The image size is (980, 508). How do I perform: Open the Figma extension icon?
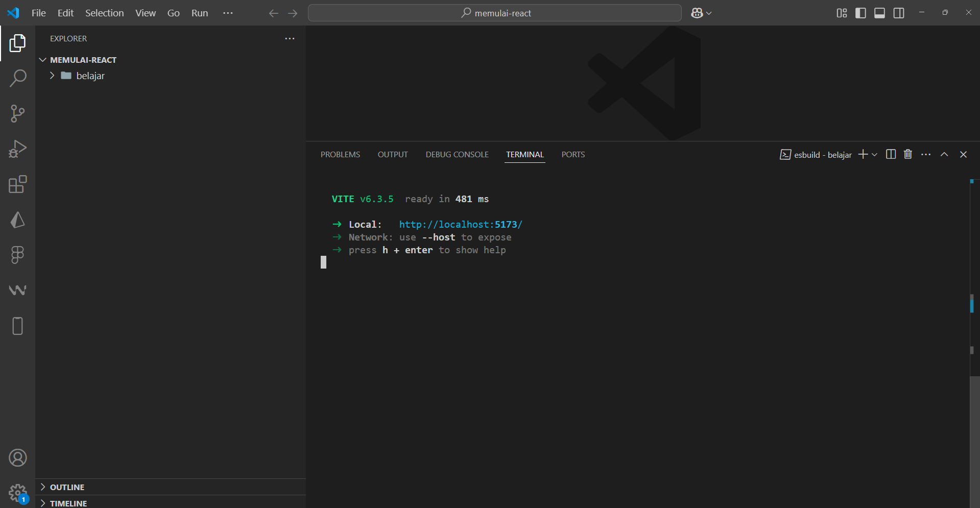point(17,255)
